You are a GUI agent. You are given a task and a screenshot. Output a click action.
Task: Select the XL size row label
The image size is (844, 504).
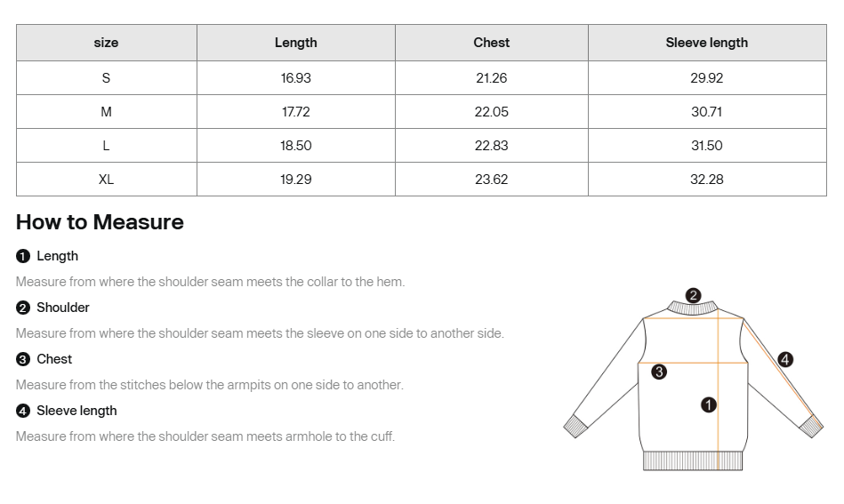(106, 180)
